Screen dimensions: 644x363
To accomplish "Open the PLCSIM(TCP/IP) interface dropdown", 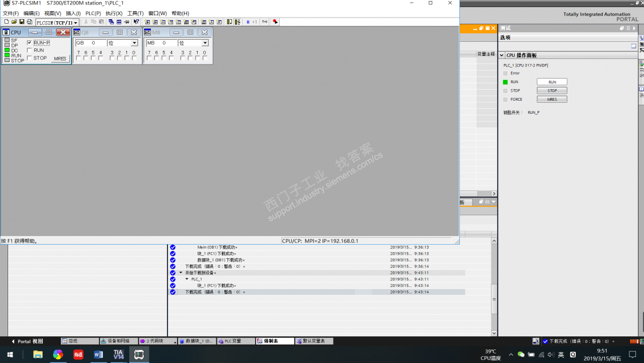I will point(75,23).
